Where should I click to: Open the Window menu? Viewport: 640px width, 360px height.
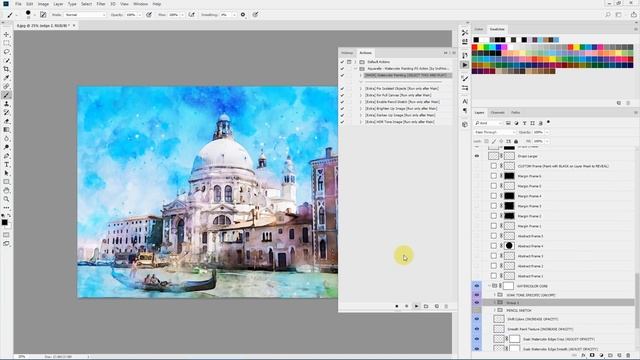pyautogui.click(x=140, y=4)
